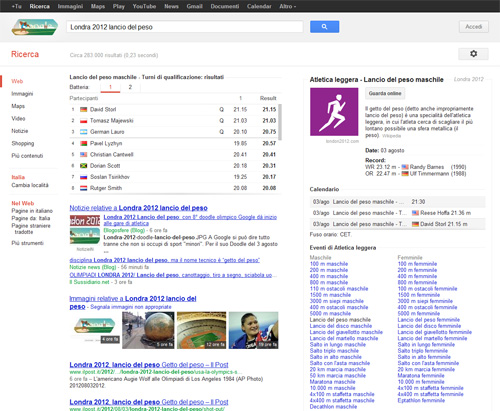This screenshot has height=411, width=500.
Task: Open Notizie relative a Londra 2012 link
Action: [138, 208]
